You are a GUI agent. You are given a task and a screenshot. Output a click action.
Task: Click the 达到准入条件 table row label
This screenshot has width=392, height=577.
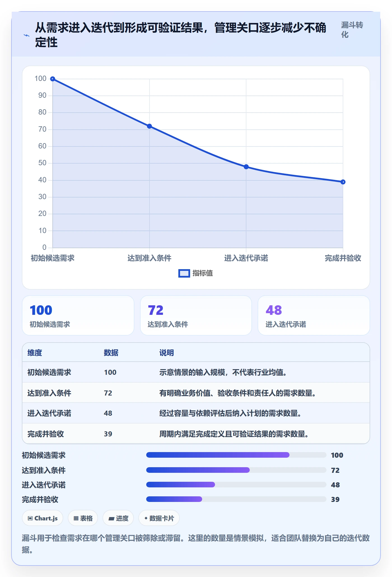(49, 393)
